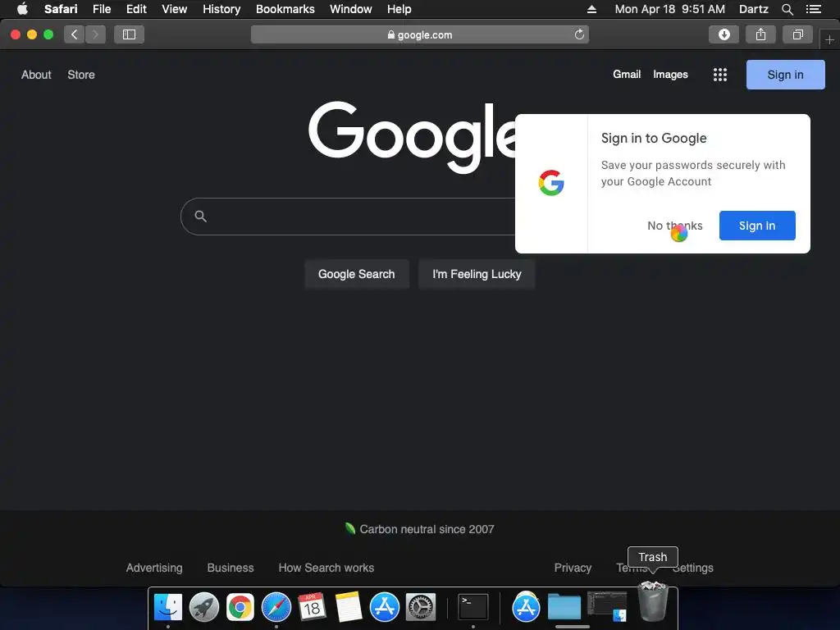Click the eject icon in menu bar
This screenshot has width=840, height=630.
coord(591,9)
